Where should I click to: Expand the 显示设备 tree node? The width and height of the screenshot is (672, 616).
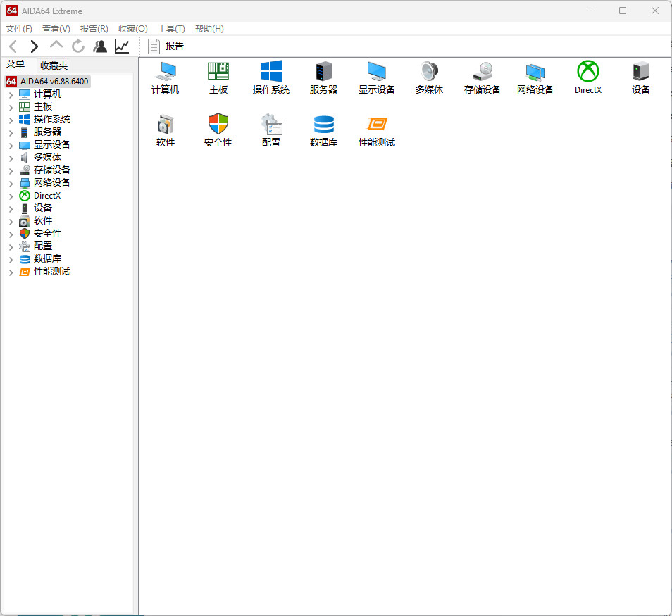coord(11,145)
